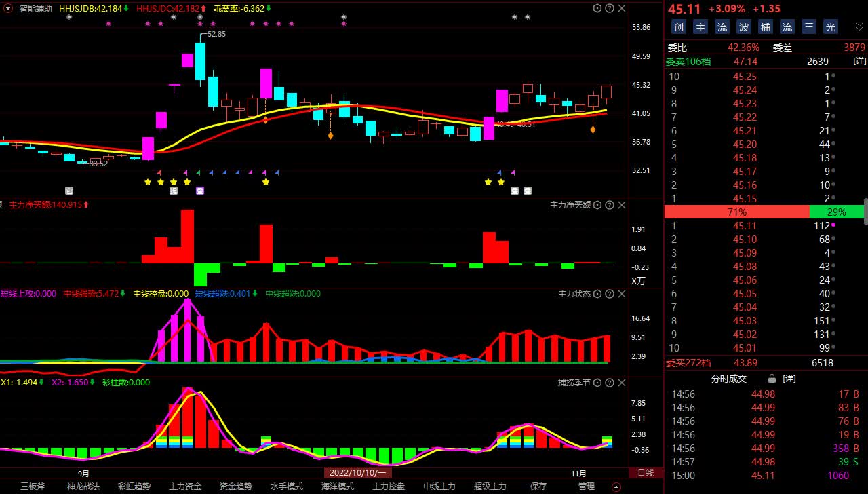Open help for the main K-line indicator panel

click(x=610, y=8)
